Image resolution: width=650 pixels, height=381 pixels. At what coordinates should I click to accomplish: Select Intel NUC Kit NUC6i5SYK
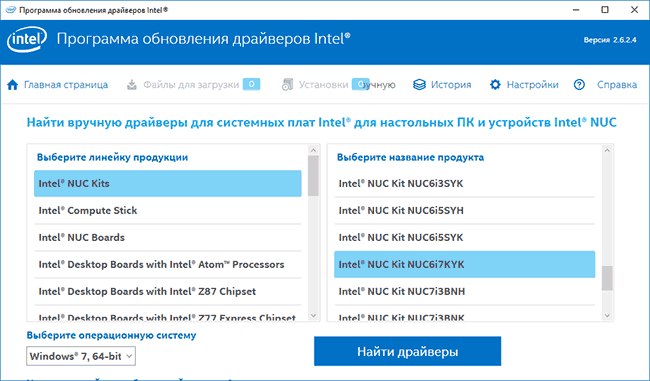[465, 237]
